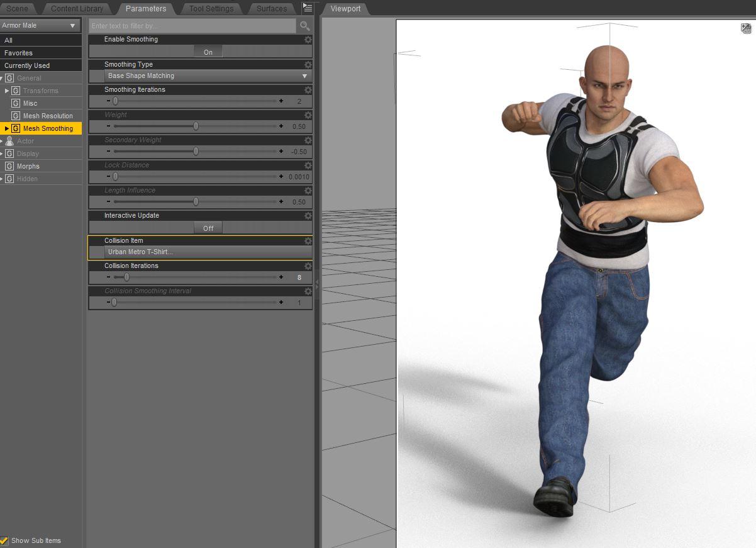Expand the Actor group
The height and width of the screenshot is (548, 756).
click(x=2, y=141)
